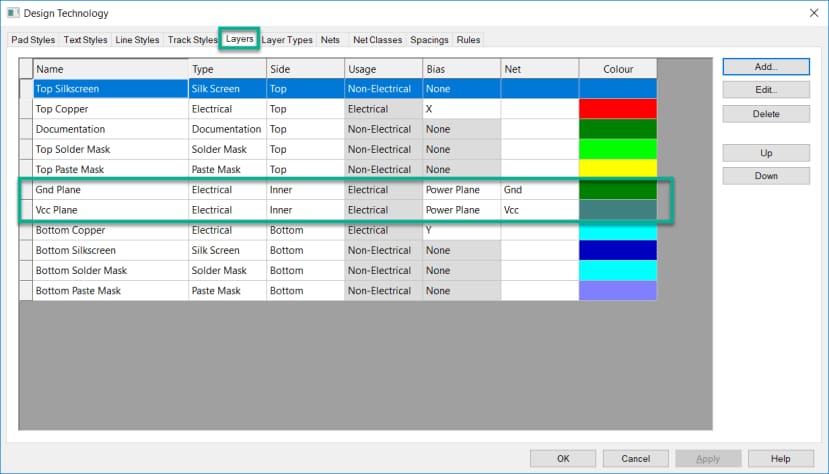The height and width of the screenshot is (474, 829).
Task: Select the Documentation layer name cell
Action: pos(110,129)
